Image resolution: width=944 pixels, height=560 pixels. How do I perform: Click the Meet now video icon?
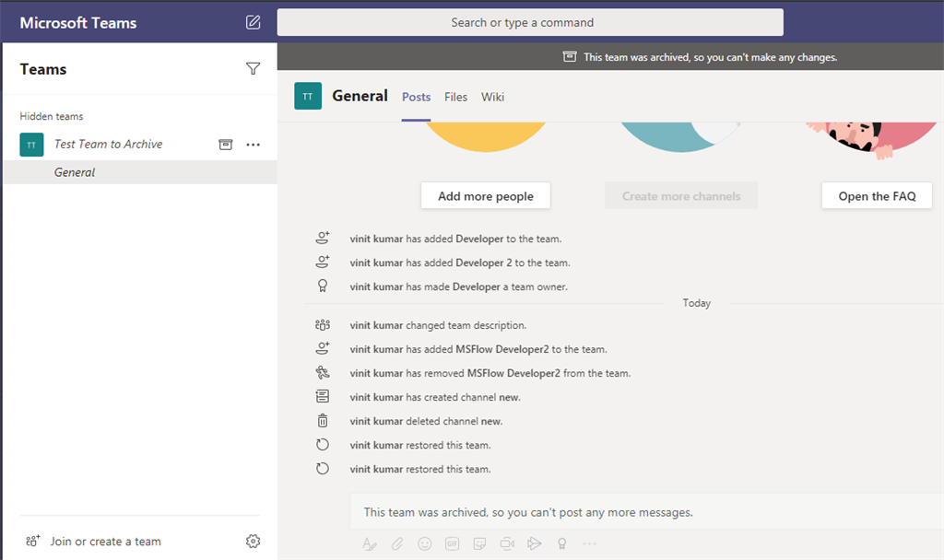pyautogui.click(x=507, y=543)
